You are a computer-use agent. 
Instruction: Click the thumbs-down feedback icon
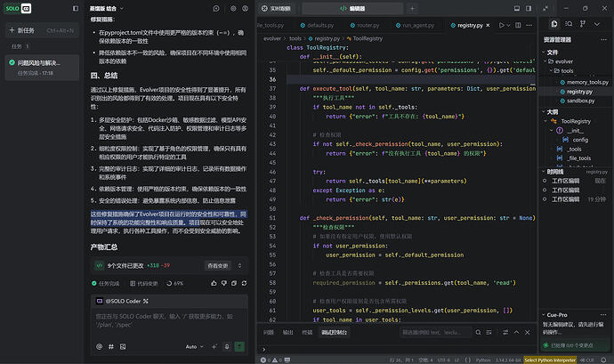tap(224, 283)
